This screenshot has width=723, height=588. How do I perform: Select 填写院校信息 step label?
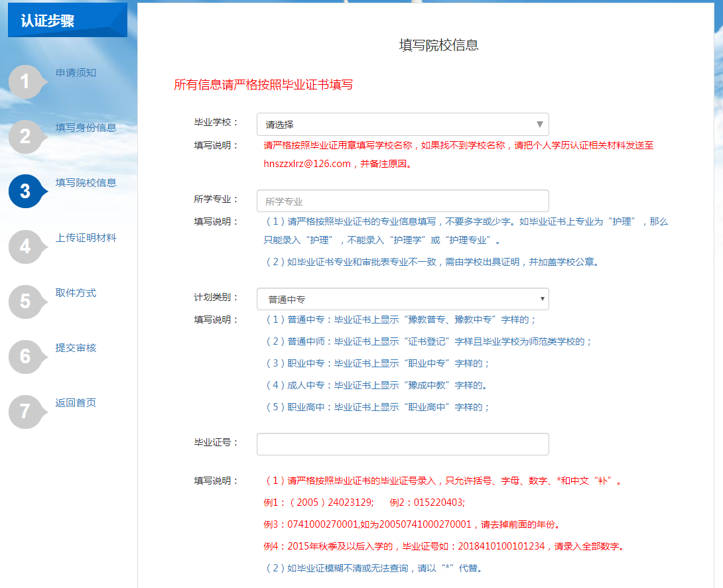pos(86,183)
